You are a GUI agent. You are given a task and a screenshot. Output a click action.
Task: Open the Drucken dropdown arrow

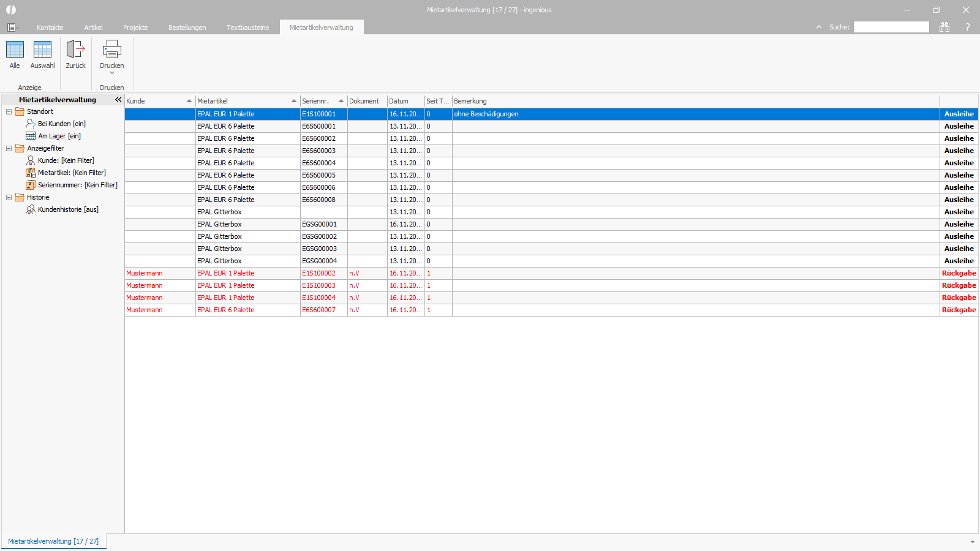[x=112, y=73]
